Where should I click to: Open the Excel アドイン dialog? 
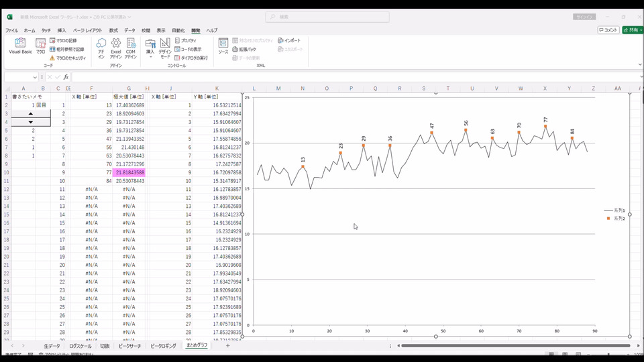(x=116, y=48)
